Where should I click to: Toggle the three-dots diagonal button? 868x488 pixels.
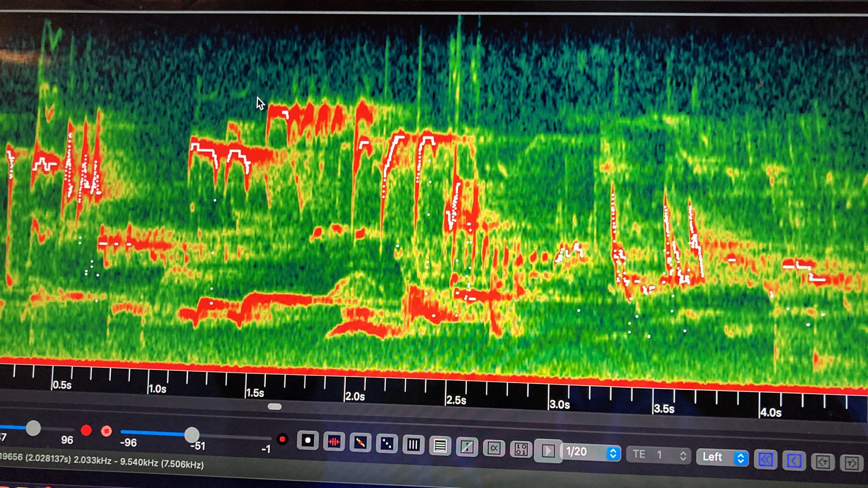[387, 444]
